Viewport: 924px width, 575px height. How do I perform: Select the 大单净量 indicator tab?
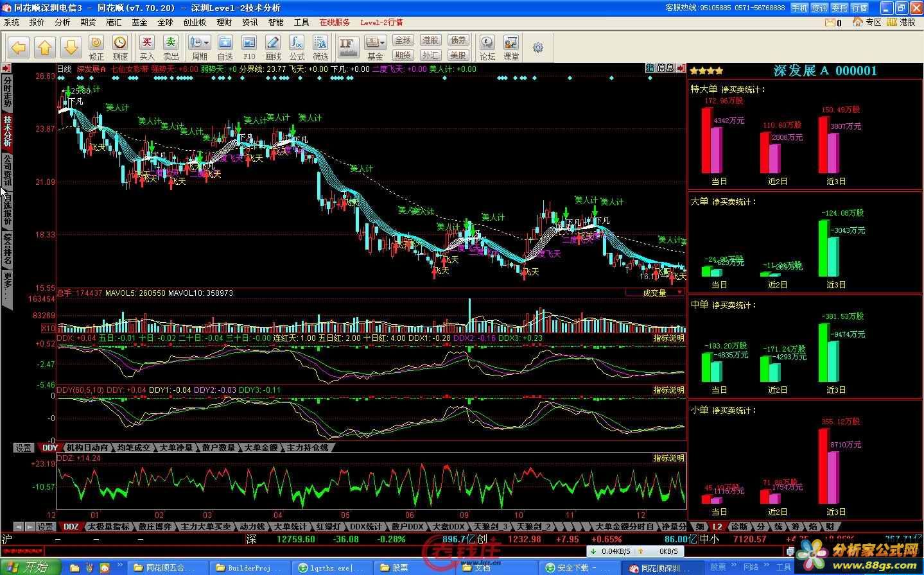coord(176,447)
